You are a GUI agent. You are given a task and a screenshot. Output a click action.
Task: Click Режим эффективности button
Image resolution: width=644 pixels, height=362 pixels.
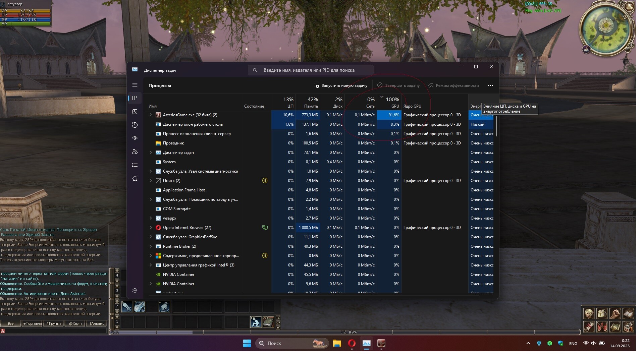pyautogui.click(x=453, y=85)
